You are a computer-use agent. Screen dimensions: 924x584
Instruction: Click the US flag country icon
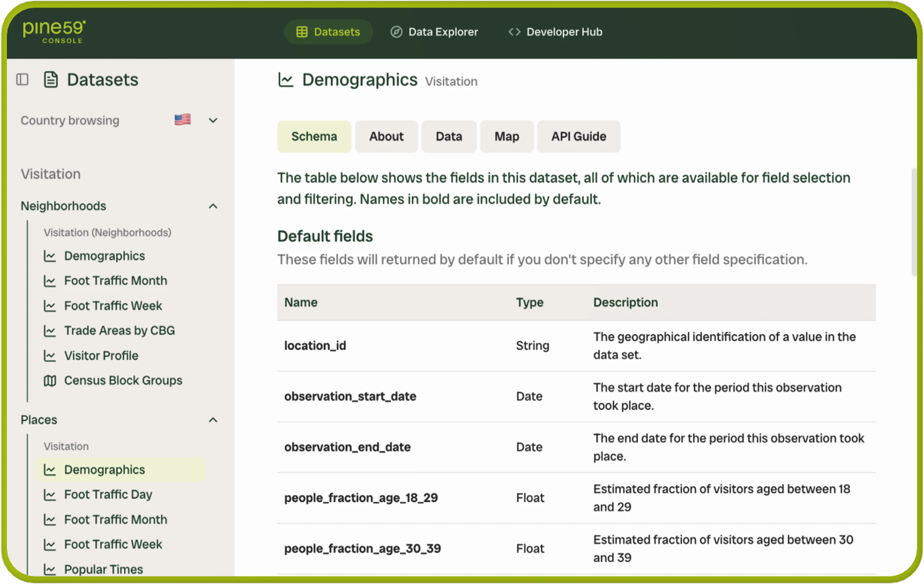(x=183, y=120)
